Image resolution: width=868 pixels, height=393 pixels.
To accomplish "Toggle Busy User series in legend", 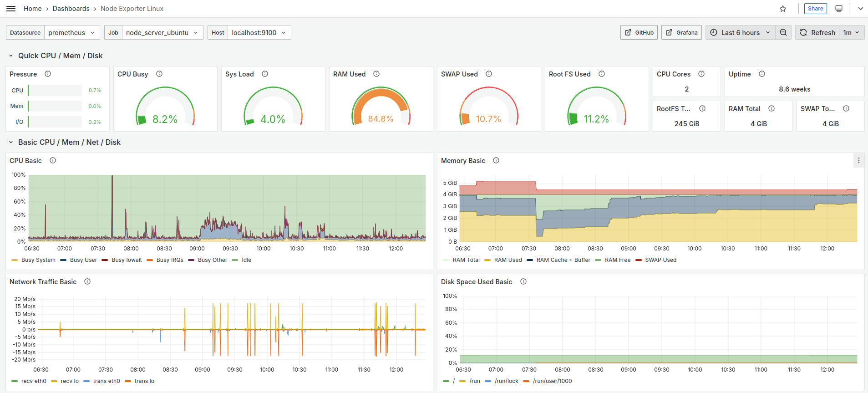I will point(83,260).
